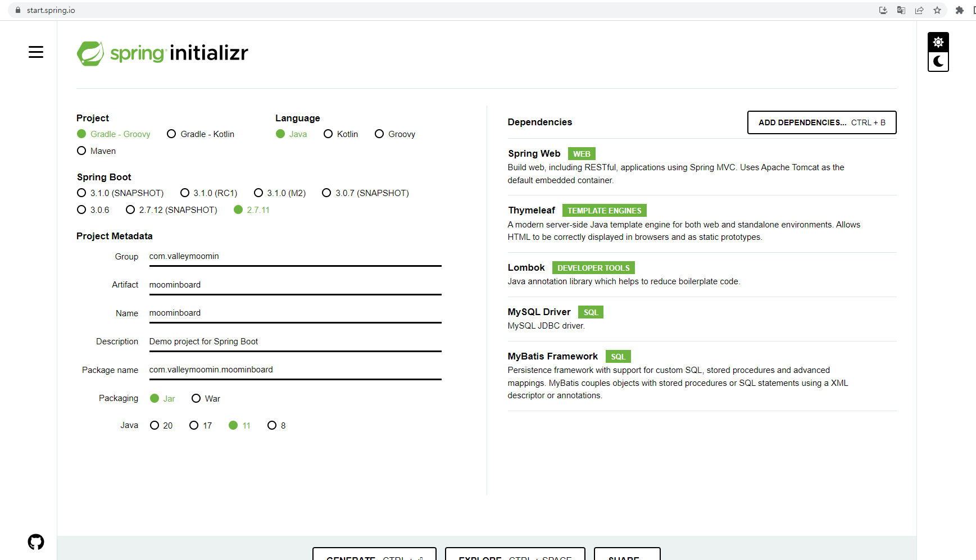Click the WEB tag badge
Image resolution: width=976 pixels, height=560 pixels.
[x=582, y=154]
